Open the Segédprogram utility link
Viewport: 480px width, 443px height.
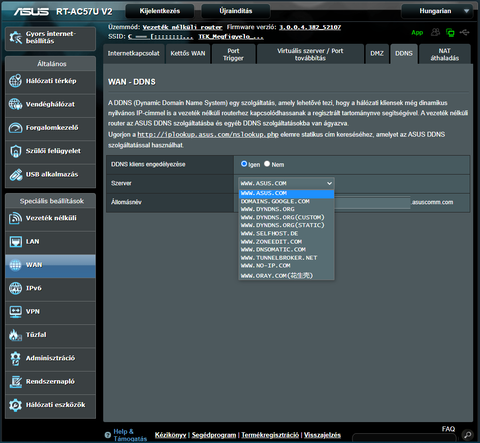coord(214,435)
